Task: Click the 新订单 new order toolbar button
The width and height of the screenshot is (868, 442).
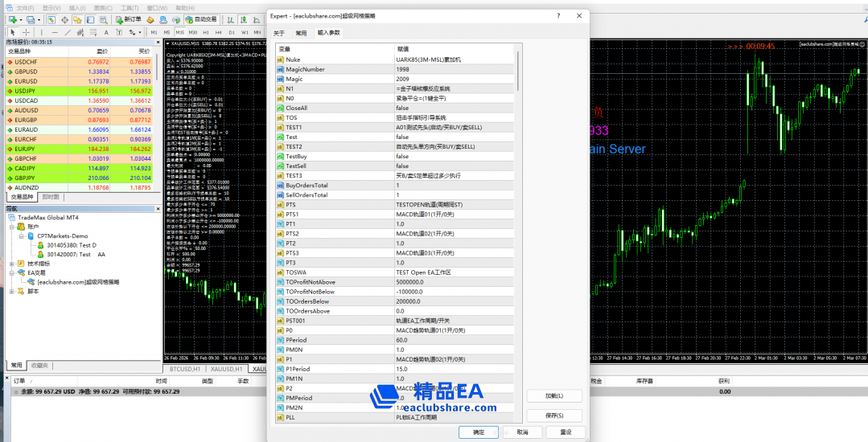Action: tap(128, 19)
